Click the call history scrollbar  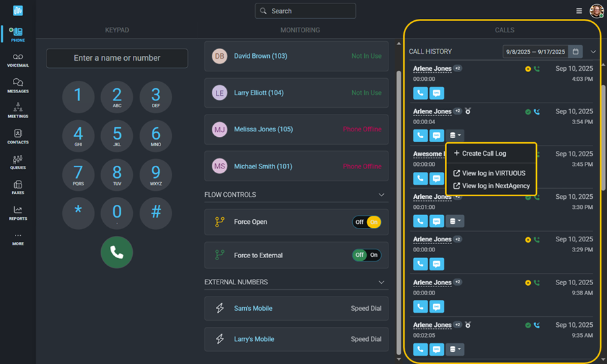pos(603,138)
